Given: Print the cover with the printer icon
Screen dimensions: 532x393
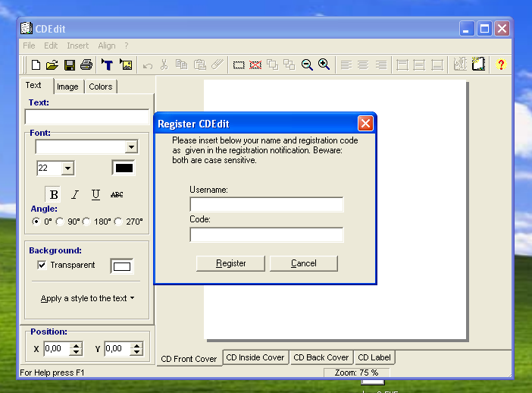Looking at the screenshot, I should tap(86, 65).
